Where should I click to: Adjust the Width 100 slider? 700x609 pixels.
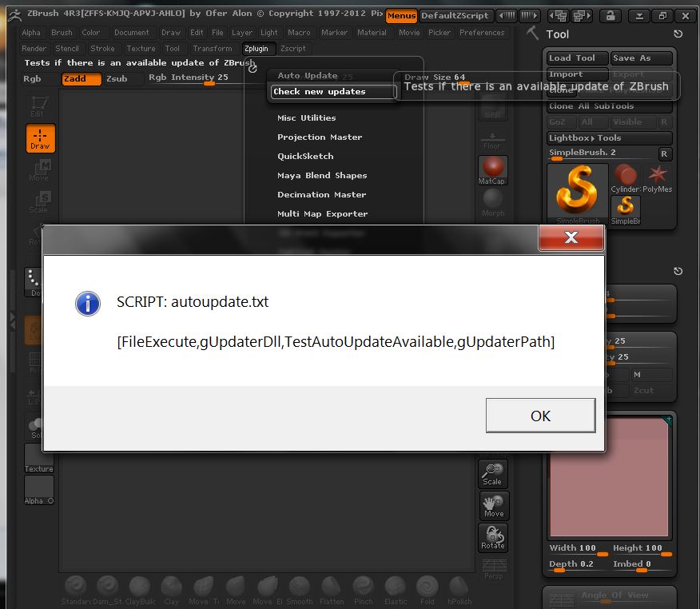[578, 549]
